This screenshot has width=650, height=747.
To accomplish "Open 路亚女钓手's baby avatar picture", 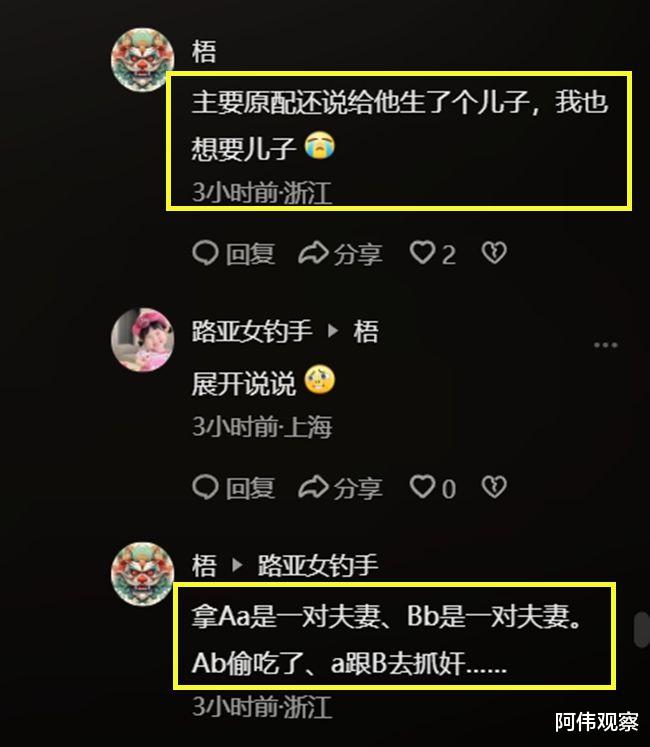I will tap(142, 340).
